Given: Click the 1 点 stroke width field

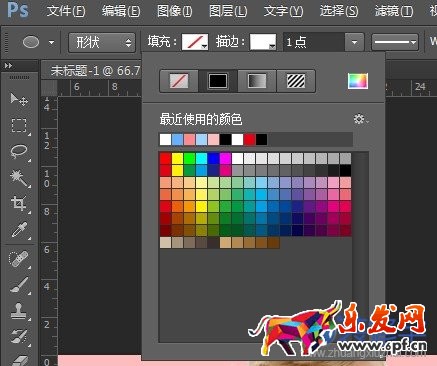Looking at the screenshot, I should (314, 42).
